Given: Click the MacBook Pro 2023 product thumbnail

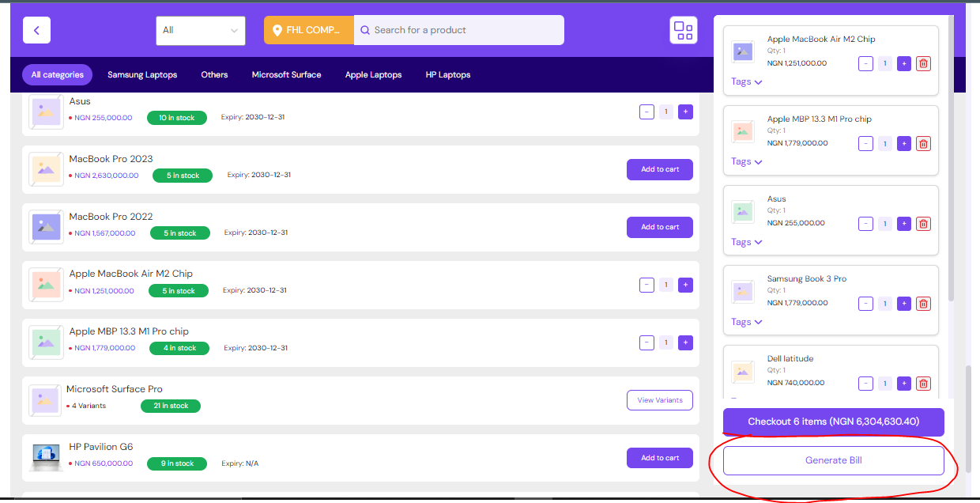Looking at the screenshot, I should coord(46,169).
